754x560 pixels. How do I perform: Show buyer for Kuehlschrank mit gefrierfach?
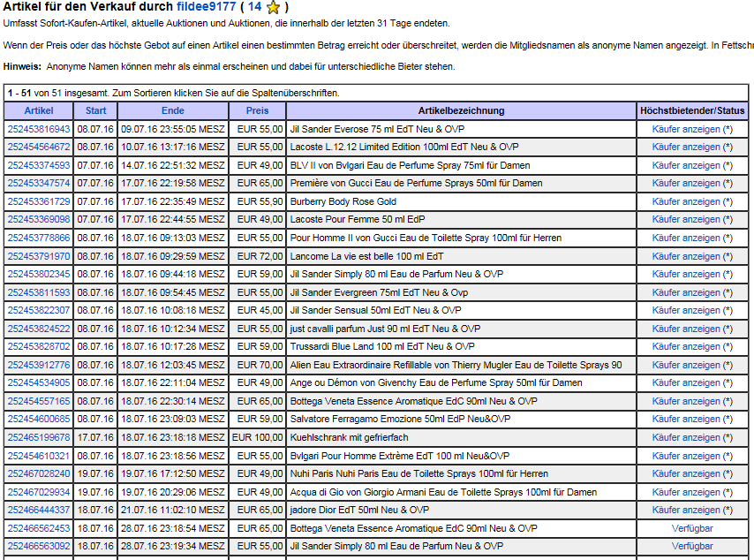[686, 437]
